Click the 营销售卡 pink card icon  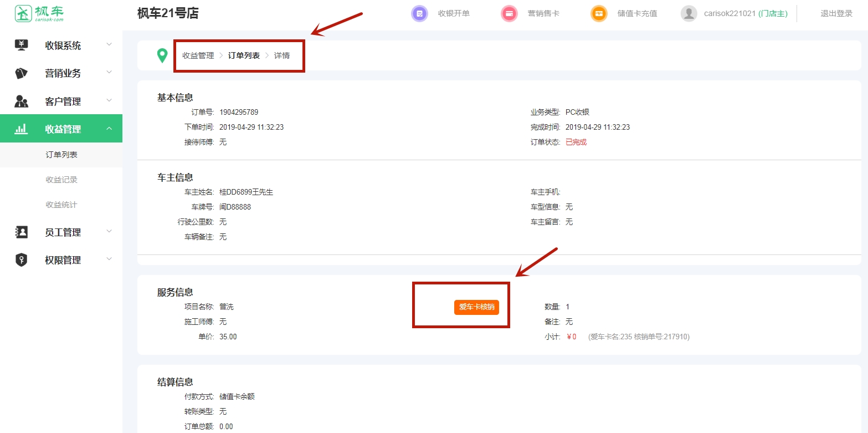point(509,13)
